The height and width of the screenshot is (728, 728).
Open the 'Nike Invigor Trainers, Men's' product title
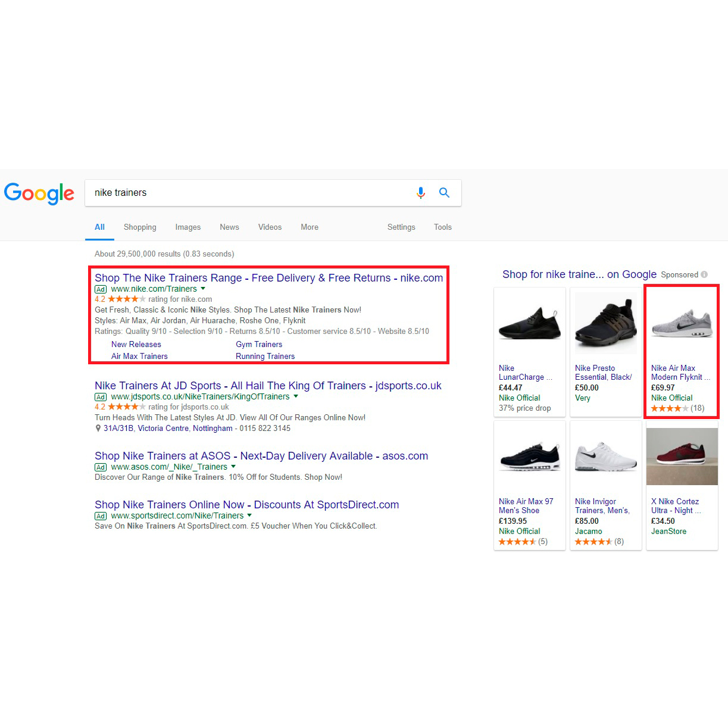click(602, 506)
